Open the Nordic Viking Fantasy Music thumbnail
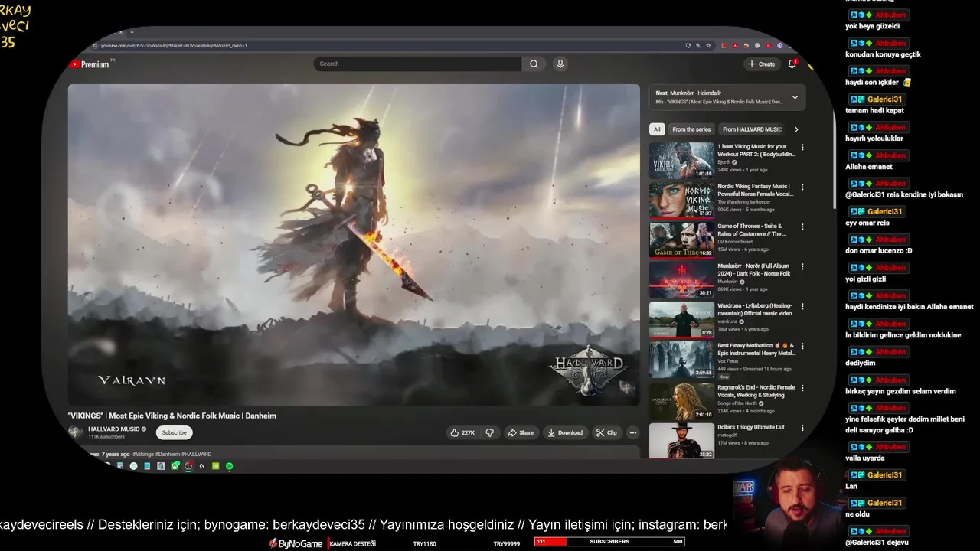Viewport: 980px width, 551px height. [x=681, y=201]
